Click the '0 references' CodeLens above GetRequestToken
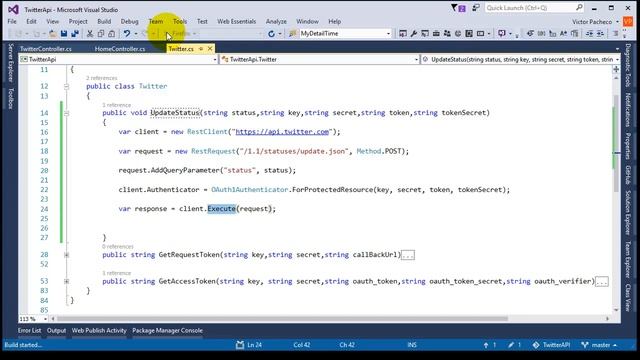The height and width of the screenshot is (360, 640). (118, 247)
